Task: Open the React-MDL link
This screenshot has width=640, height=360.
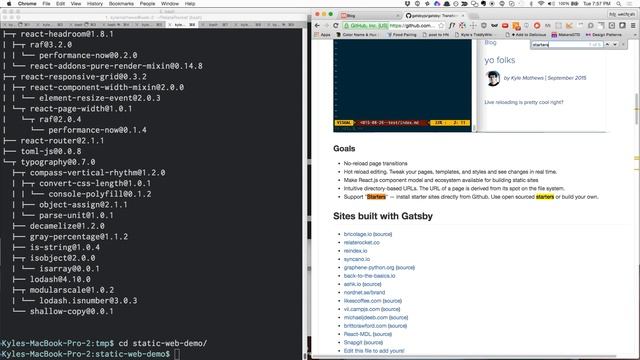Action: pos(358,334)
